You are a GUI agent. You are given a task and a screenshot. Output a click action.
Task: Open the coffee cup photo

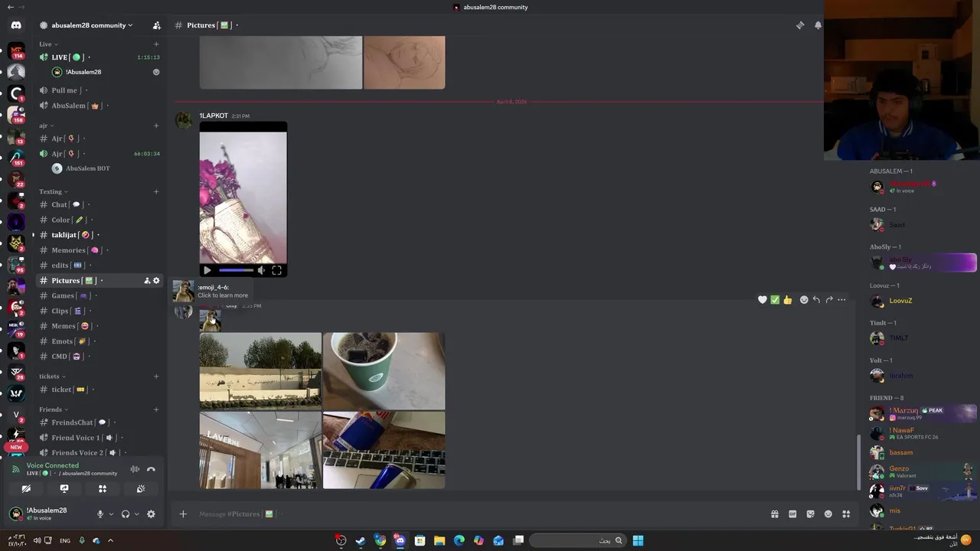click(384, 371)
